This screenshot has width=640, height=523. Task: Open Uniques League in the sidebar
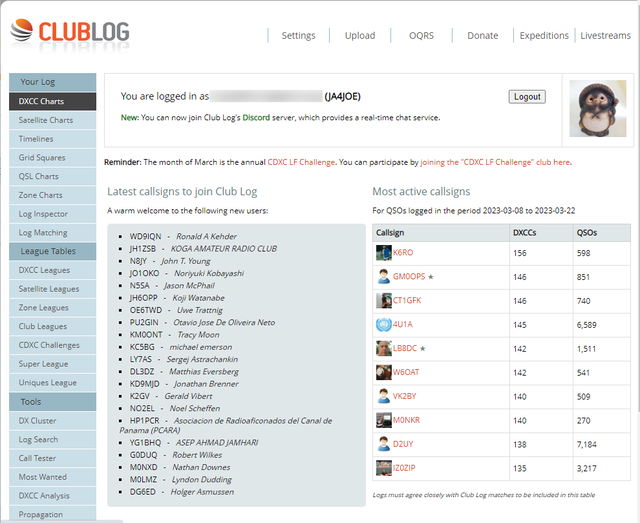point(53,383)
